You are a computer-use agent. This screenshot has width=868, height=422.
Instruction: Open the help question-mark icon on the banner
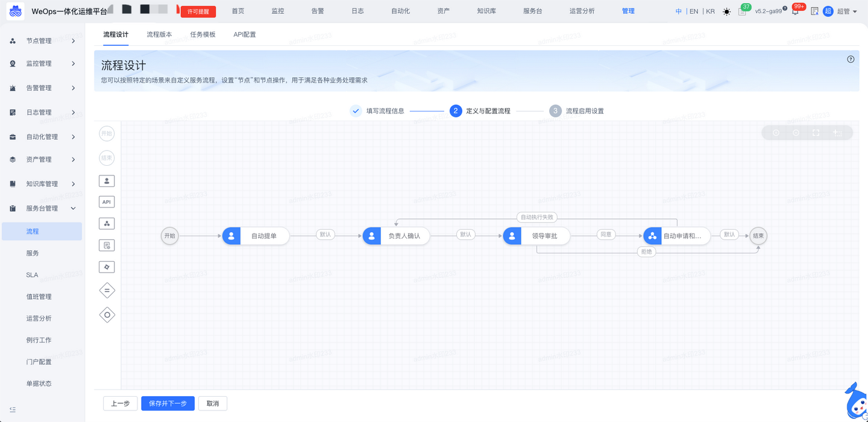click(x=851, y=59)
